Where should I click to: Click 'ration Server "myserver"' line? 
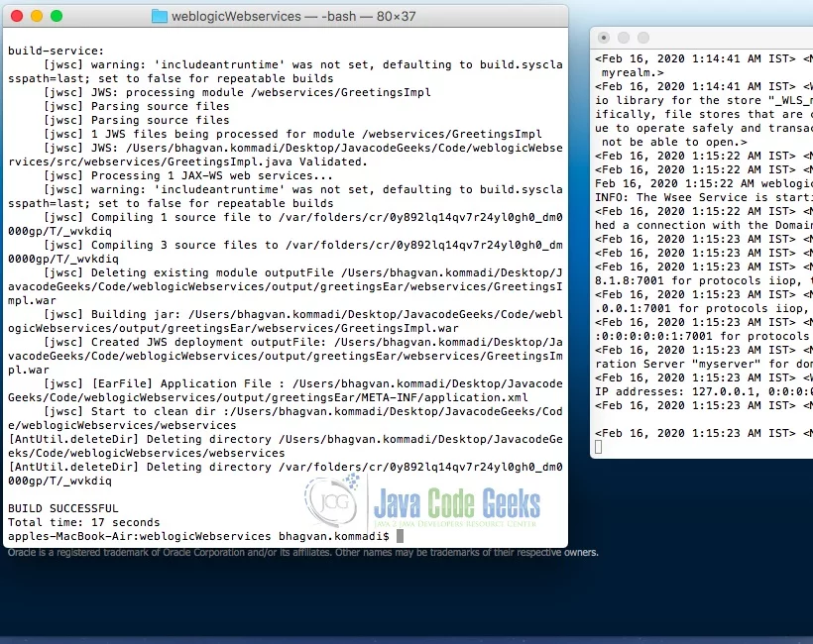704,365
